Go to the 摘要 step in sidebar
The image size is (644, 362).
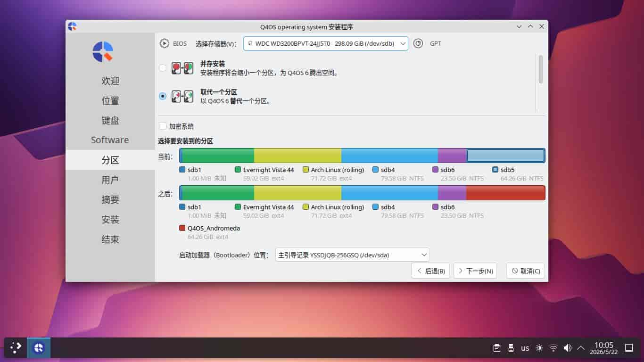pyautogui.click(x=110, y=199)
